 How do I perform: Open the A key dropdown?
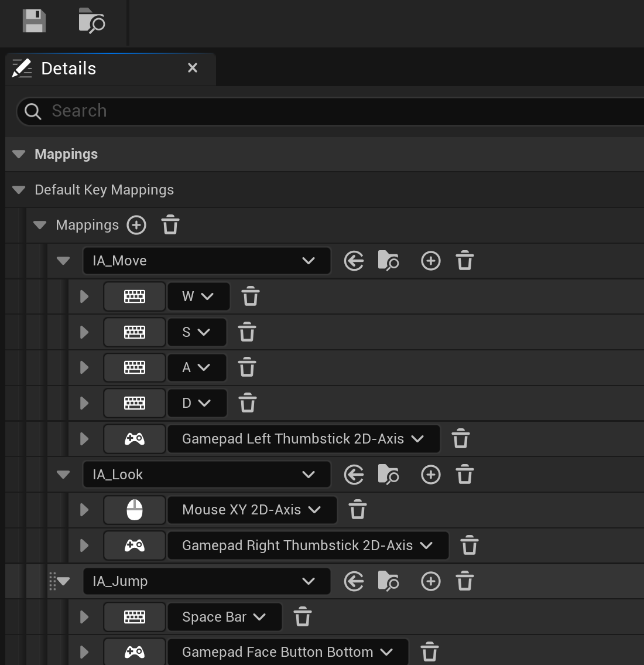[197, 367]
